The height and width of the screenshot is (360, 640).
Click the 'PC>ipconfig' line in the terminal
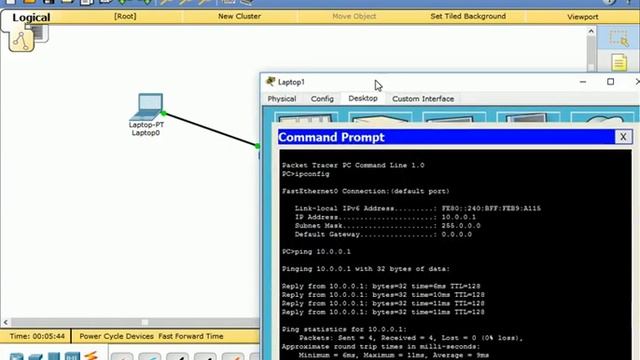[x=306, y=174]
